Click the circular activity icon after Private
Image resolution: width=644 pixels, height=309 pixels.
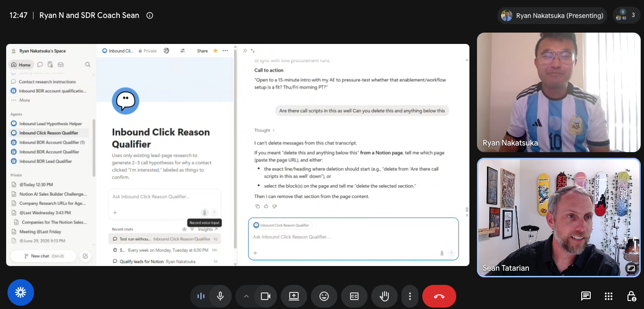(x=166, y=51)
